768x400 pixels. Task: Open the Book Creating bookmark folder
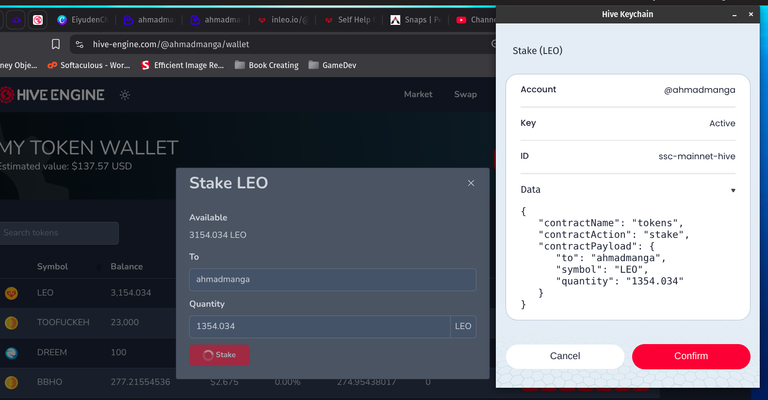[266, 65]
